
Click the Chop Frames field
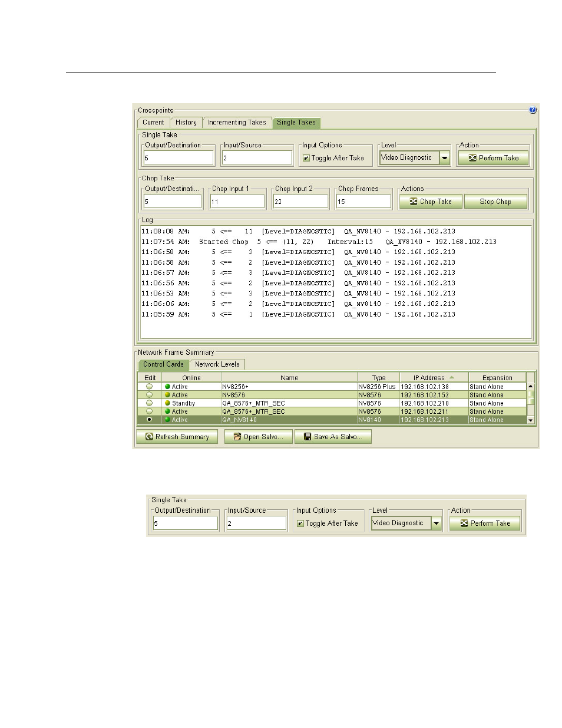[363, 201]
